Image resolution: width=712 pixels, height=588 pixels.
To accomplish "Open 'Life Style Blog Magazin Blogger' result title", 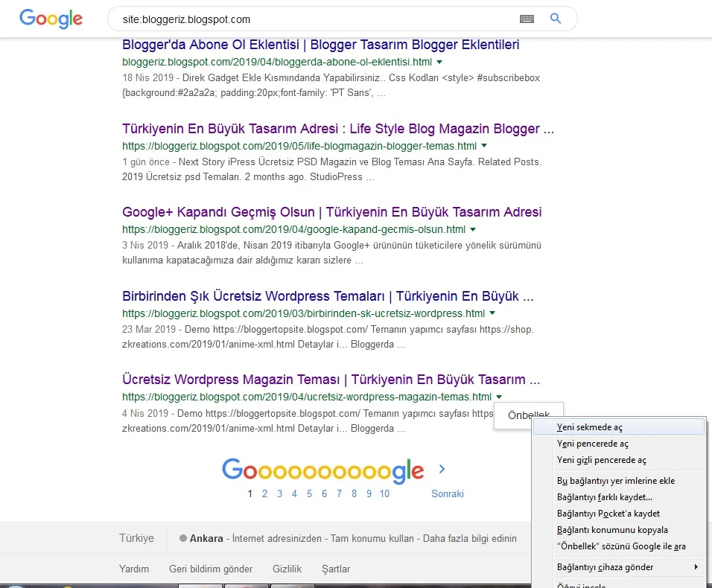I will tap(338, 129).
